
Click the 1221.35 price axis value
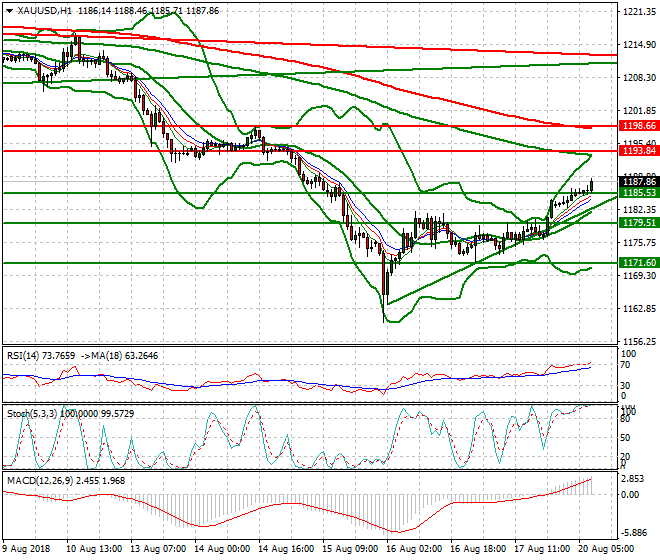tap(639, 12)
